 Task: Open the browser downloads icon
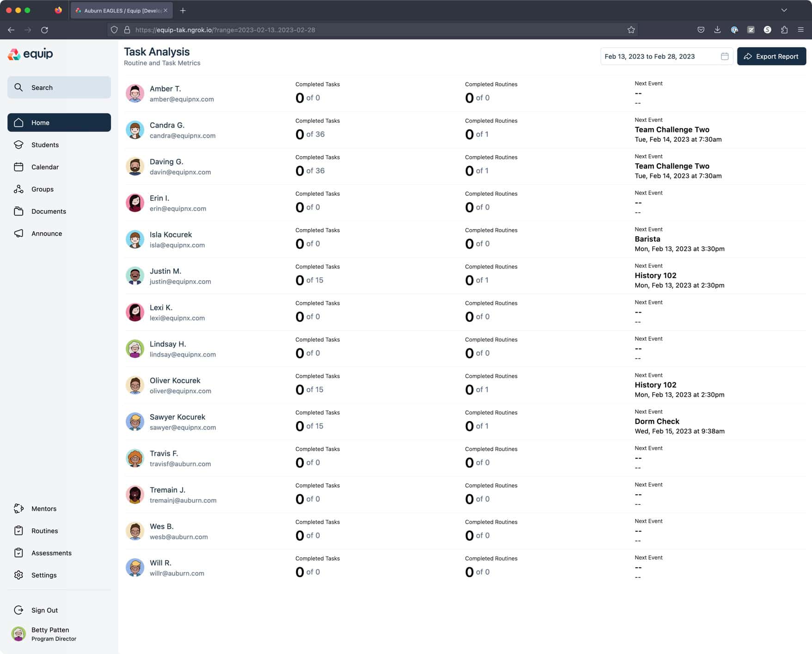(x=717, y=30)
